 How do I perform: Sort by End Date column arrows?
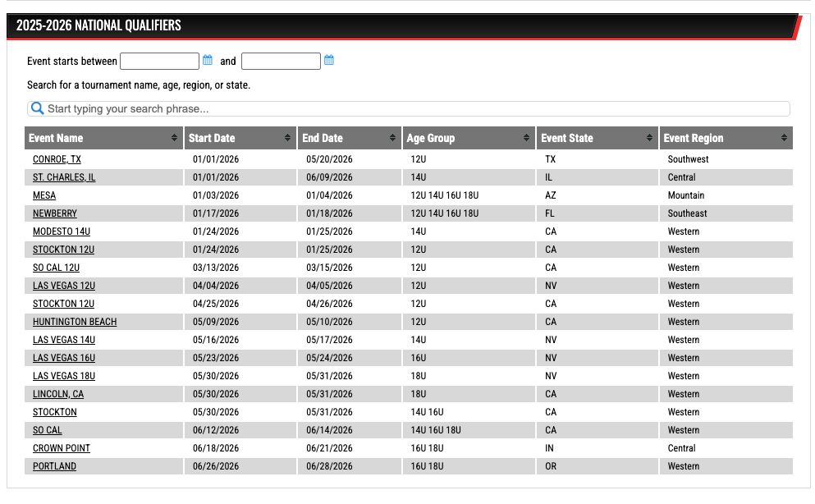click(393, 138)
